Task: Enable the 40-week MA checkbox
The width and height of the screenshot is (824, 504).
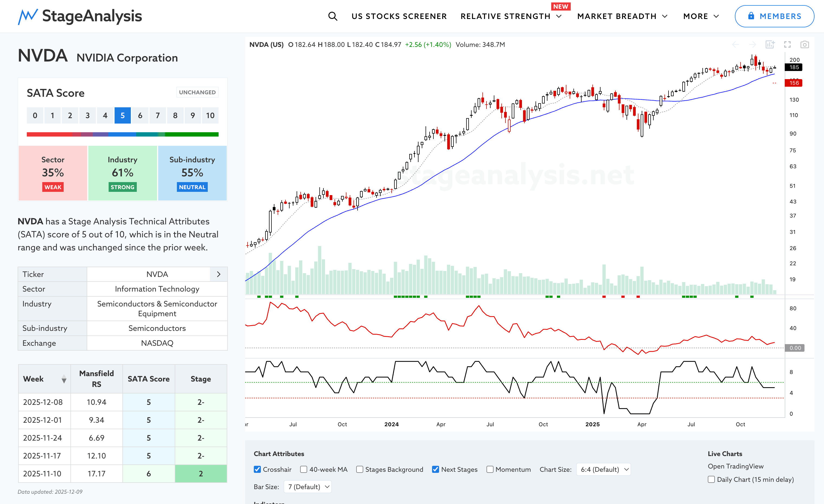Action: tap(304, 469)
